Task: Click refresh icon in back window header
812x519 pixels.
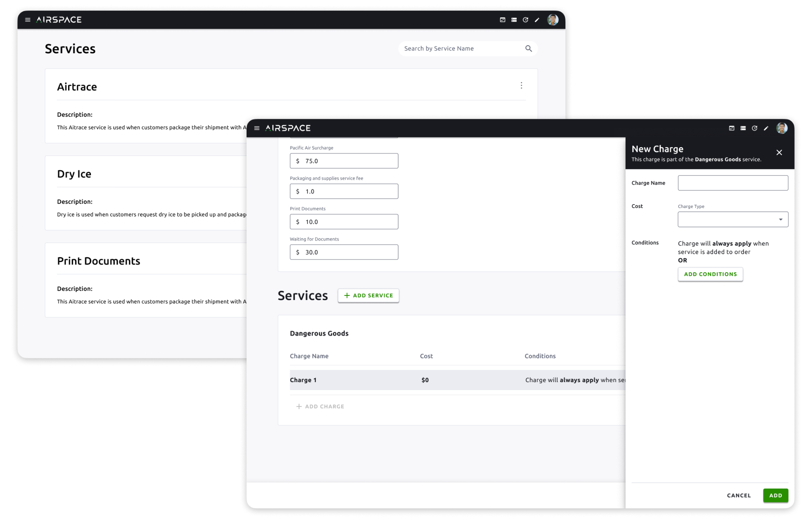Action: [525, 20]
